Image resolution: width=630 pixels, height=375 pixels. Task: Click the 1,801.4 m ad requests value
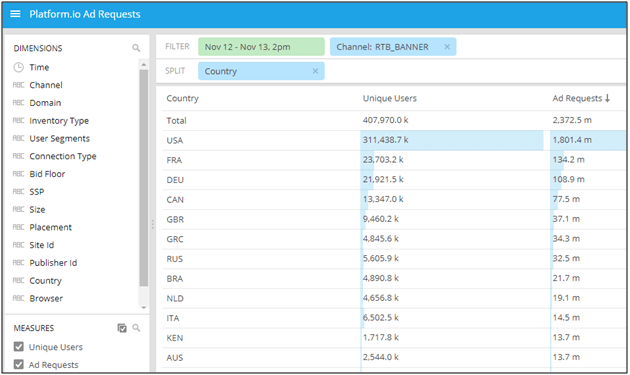[x=572, y=140]
